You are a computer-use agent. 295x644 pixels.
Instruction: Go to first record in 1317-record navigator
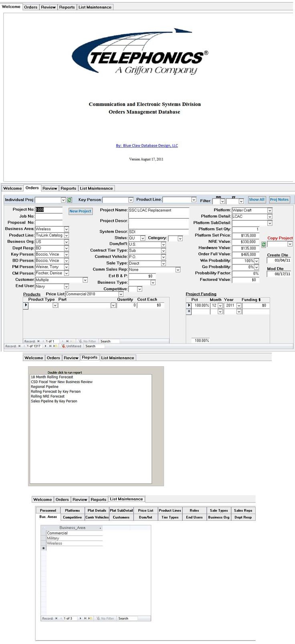tap(19, 346)
